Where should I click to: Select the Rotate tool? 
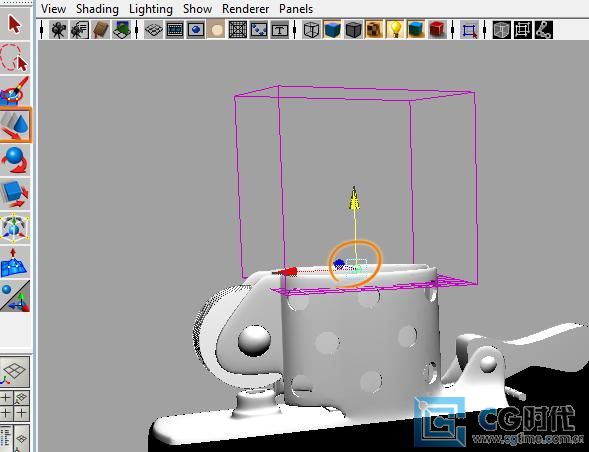[15, 160]
